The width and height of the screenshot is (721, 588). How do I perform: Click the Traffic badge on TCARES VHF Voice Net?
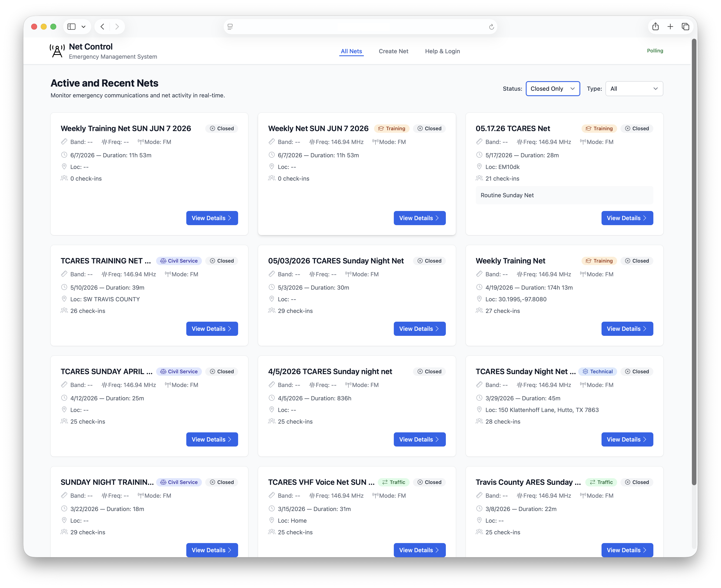(393, 482)
